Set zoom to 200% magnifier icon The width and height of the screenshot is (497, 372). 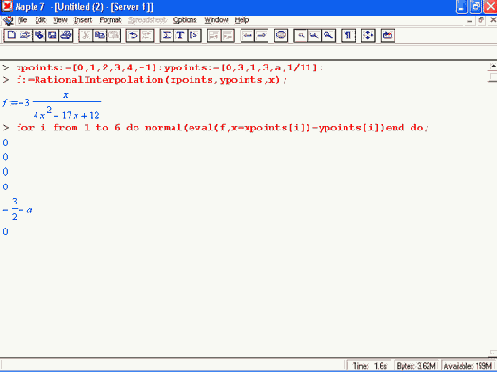point(328,35)
